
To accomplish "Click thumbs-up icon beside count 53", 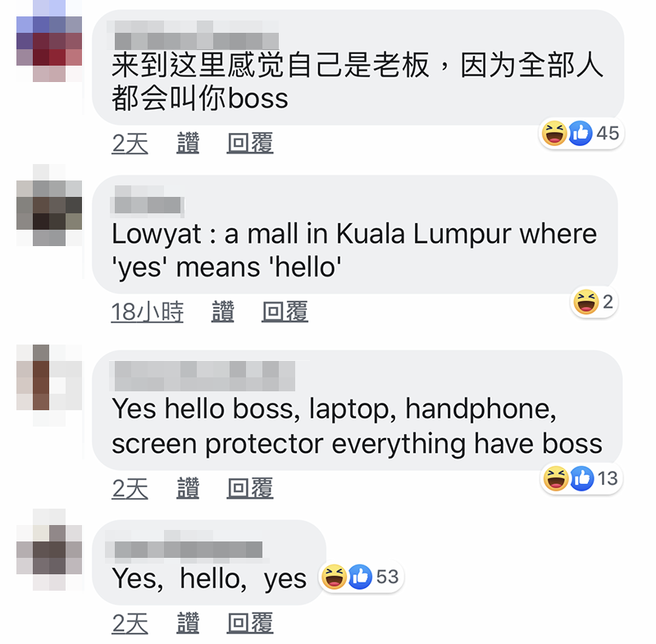I will 360,577.
